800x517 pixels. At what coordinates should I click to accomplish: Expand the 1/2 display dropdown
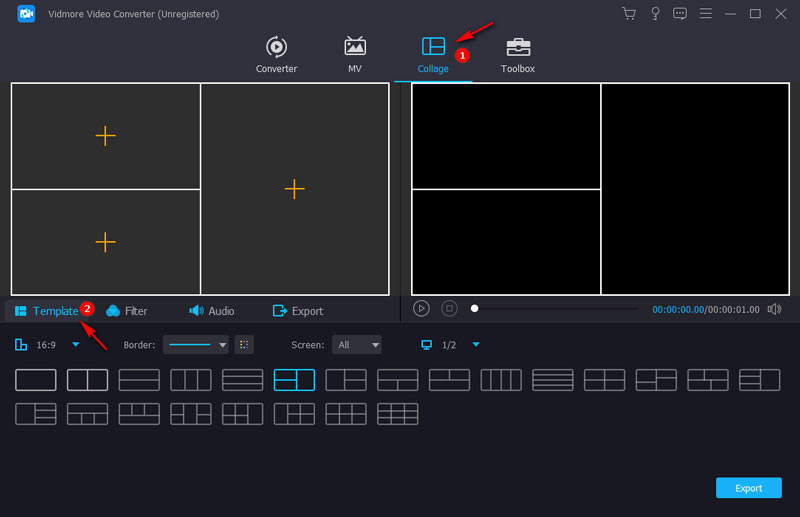pyautogui.click(x=476, y=345)
